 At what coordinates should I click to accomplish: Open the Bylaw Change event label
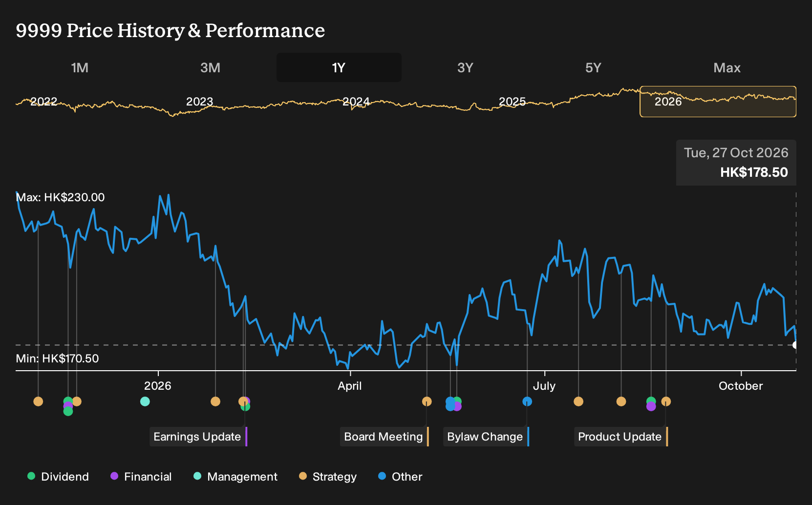coord(486,437)
